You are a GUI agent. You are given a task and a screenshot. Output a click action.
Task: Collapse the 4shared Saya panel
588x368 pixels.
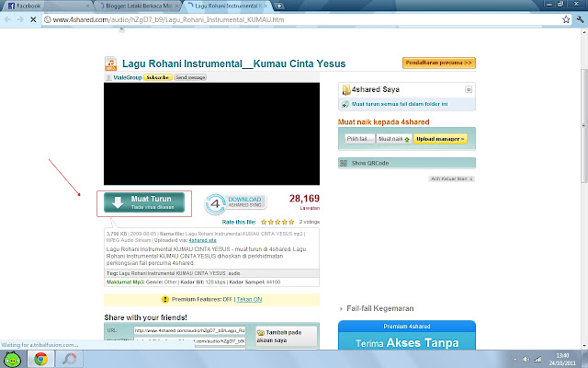click(469, 89)
